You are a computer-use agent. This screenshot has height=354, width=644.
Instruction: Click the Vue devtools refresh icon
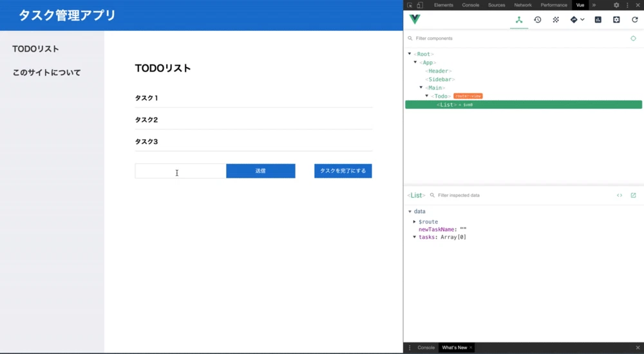pyautogui.click(x=635, y=20)
